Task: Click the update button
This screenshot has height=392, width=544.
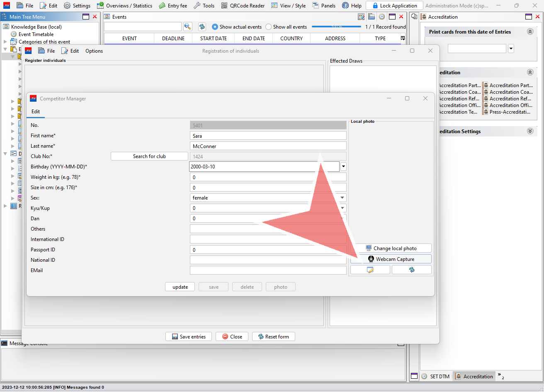Action: pyautogui.click(x=180, y=287)
